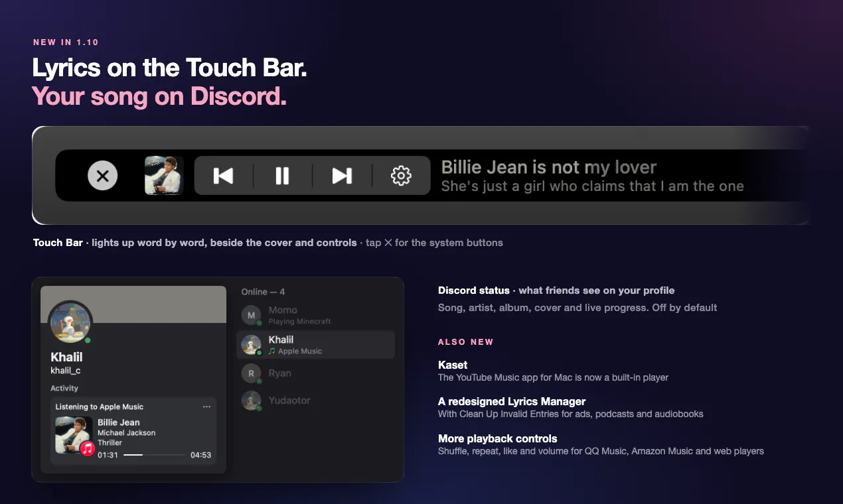
Task: Click the song progress bar in activity card
Action: click(x=155, y=455)
